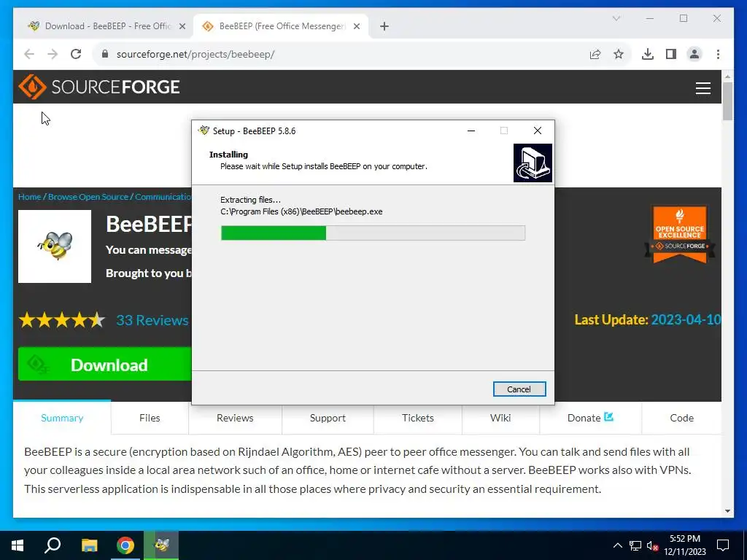
Task: Open the Donate tab
Action: tap(590, 418)
